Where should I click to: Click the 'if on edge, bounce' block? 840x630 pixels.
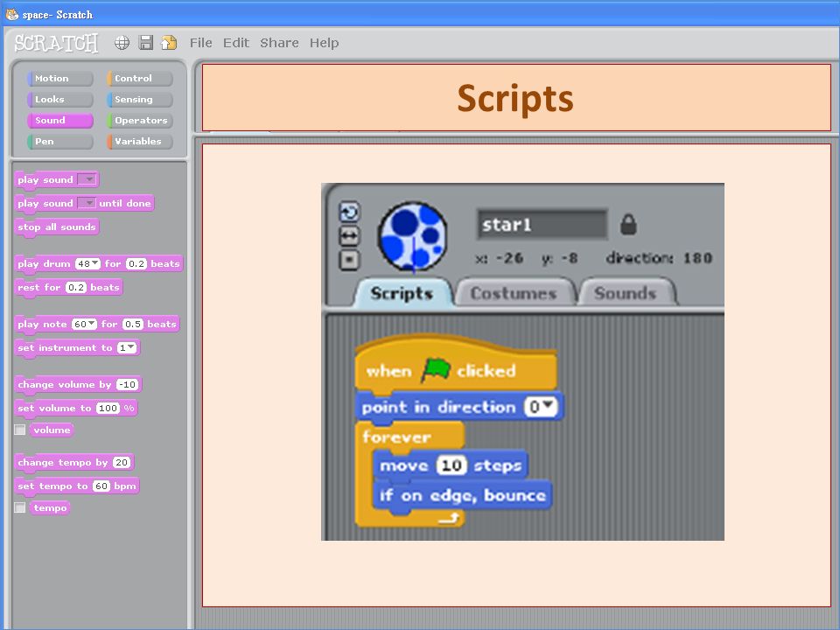(462, 495)
